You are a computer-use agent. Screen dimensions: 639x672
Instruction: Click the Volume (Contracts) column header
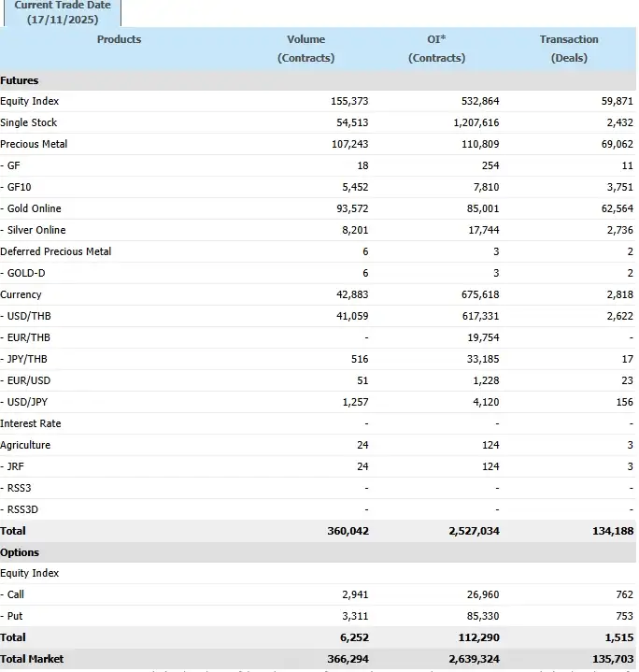click(x=305, y=49)
